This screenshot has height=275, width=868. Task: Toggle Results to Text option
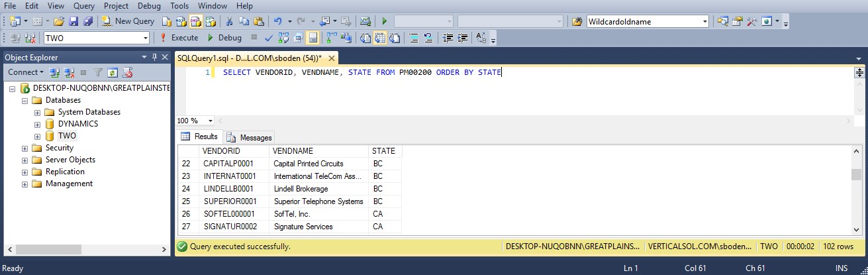coord(365,38)
